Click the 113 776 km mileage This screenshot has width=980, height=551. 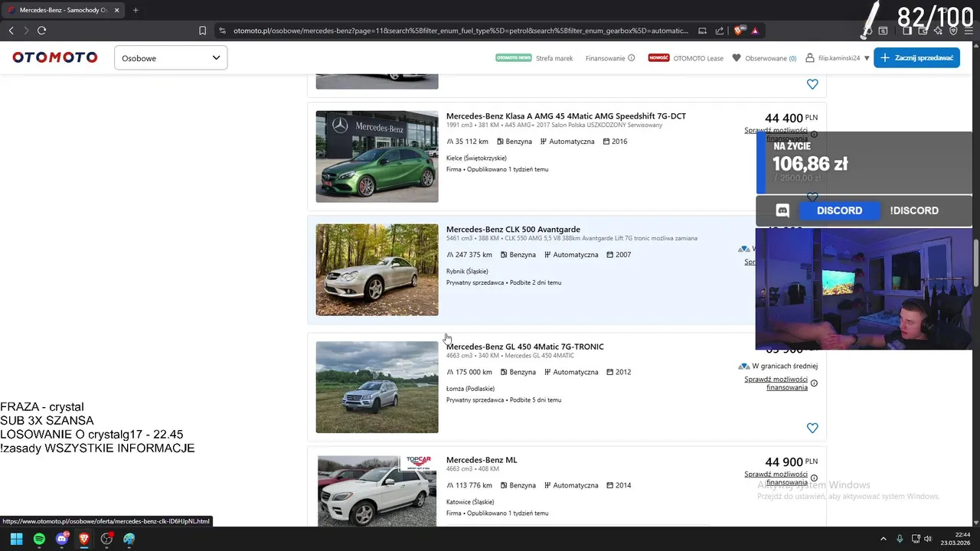click(x=473, y=485)
